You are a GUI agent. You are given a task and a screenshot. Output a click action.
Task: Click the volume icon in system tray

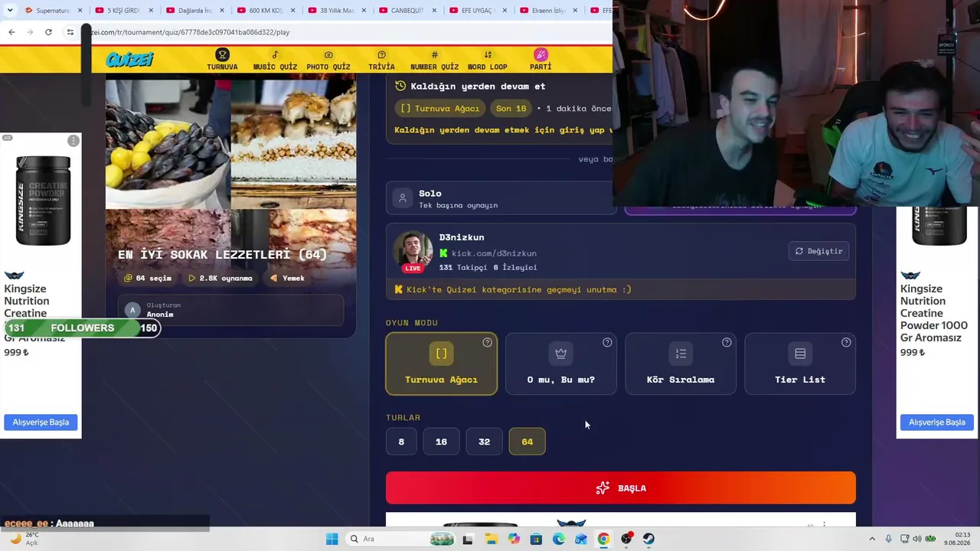(917, 539)
